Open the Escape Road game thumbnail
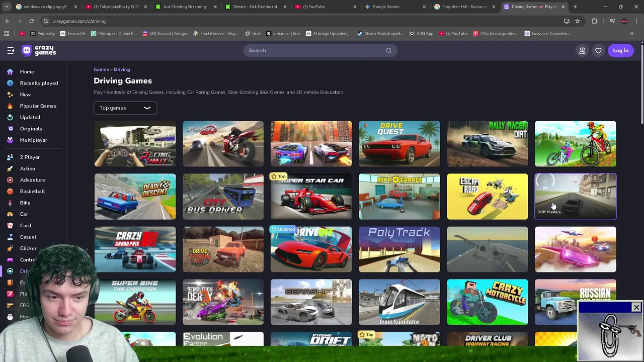The image size is (644, 362). click(x=487, y=197)
